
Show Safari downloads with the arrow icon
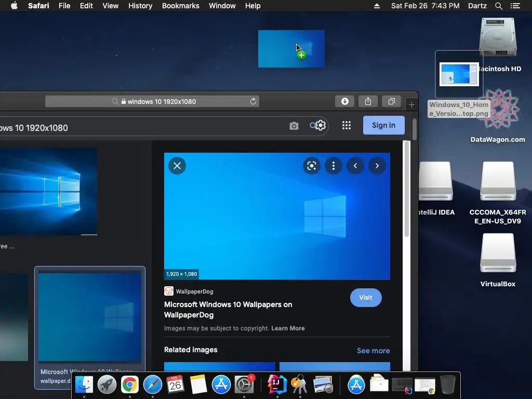coord(345,101)
